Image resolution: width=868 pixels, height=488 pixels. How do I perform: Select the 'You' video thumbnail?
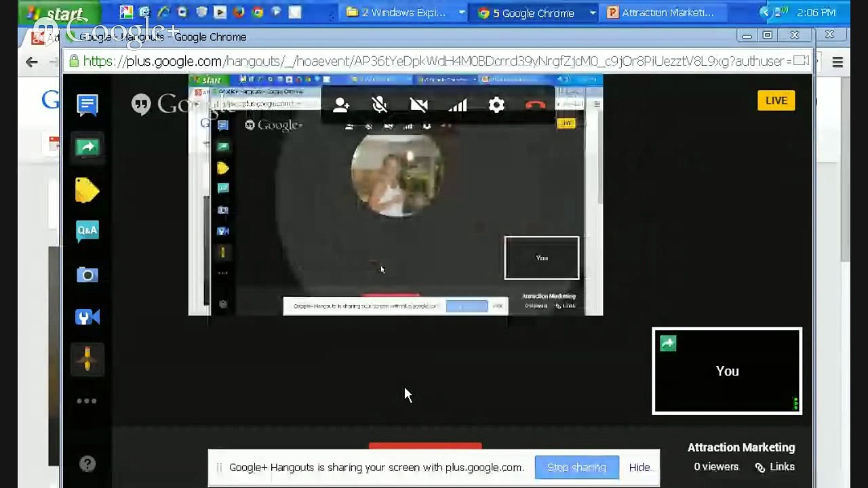tap(727, 371)
